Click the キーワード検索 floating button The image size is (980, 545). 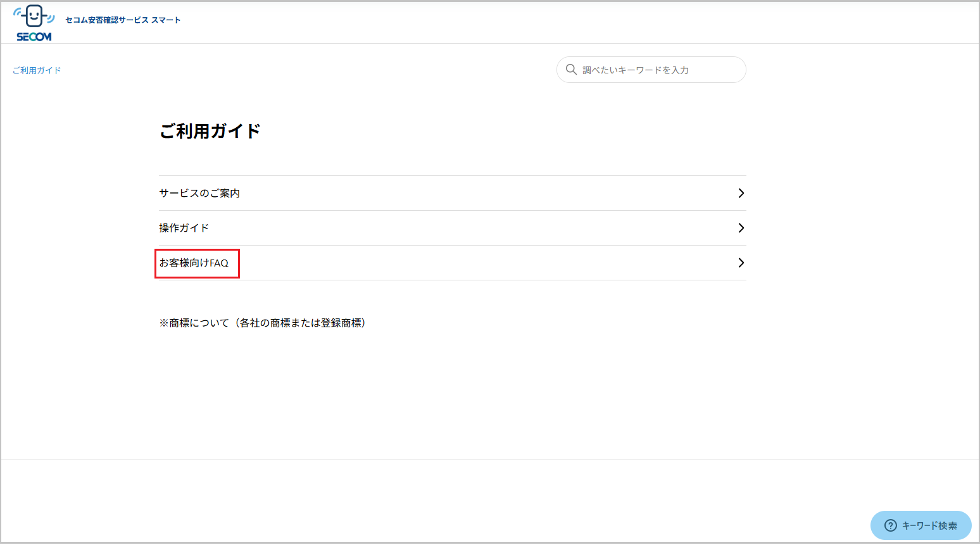(x=921, y=525)
